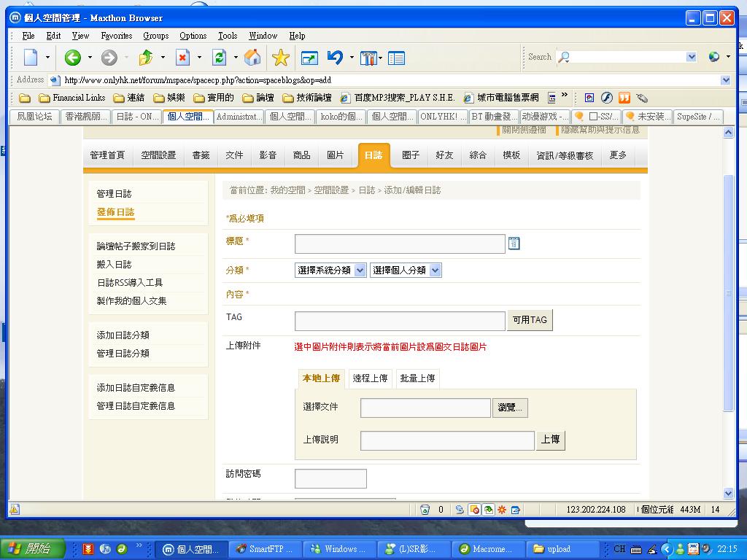Click the sidebar list layout icon
Image resolution: width=747 pixels, height=560 pixels.
396,58
